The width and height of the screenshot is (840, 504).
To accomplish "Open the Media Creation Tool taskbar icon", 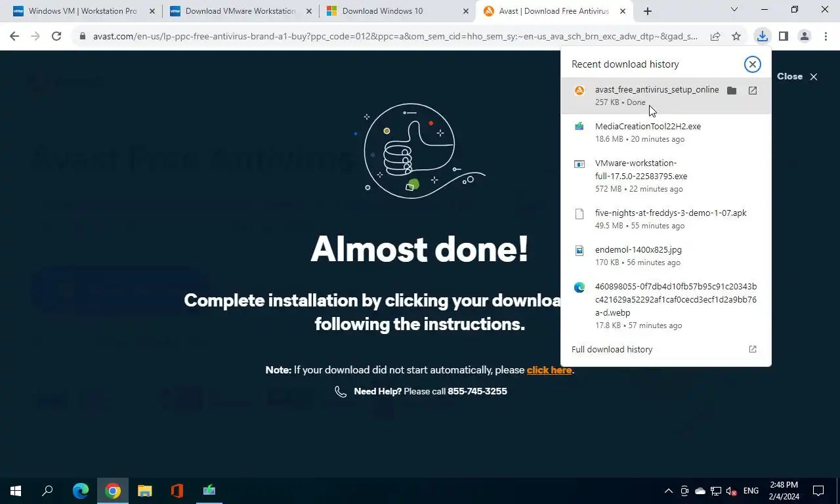I will pos(209,491).
